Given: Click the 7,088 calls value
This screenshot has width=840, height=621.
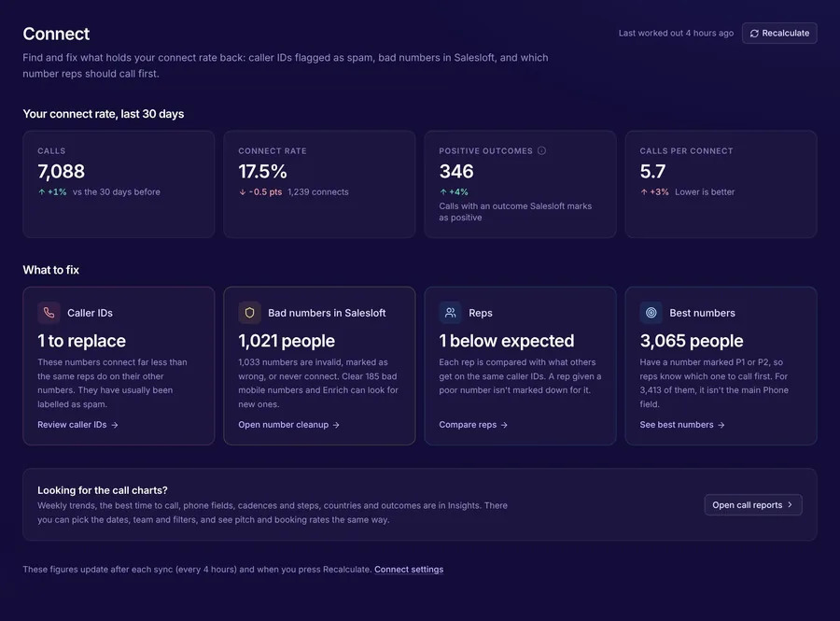Looking at the screenshot, I should (x=61, y=172).
